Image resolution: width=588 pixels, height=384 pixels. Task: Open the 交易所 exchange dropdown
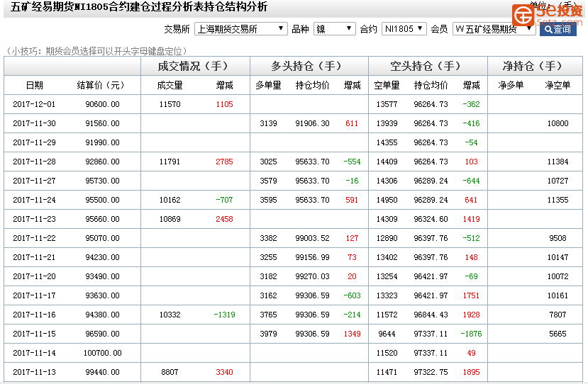(x=240, y=29)
